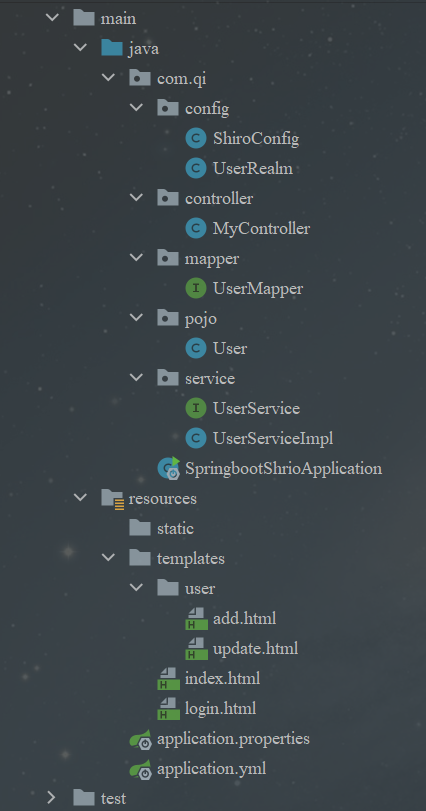Click the main folder icon
This screenshot has height=811, width=426.
tap(84, 18)
